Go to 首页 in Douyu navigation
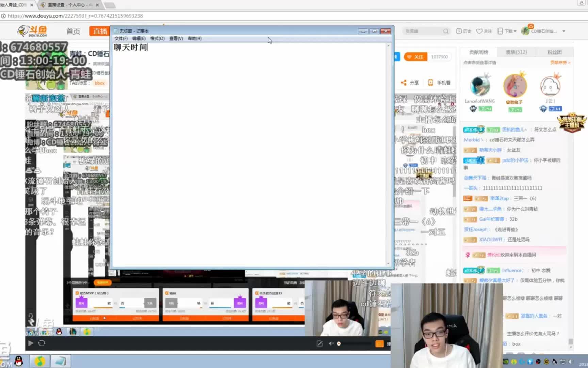Screen dimensions: 588x368 click(x=73, y=31)
